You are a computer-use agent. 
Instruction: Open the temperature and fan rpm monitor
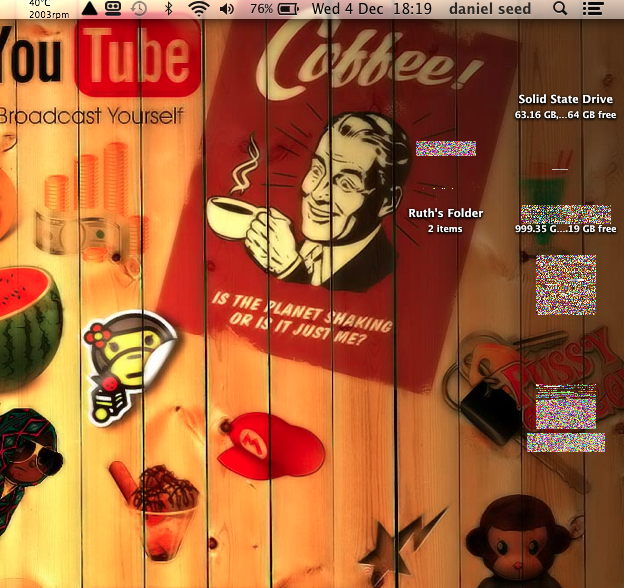49,9
